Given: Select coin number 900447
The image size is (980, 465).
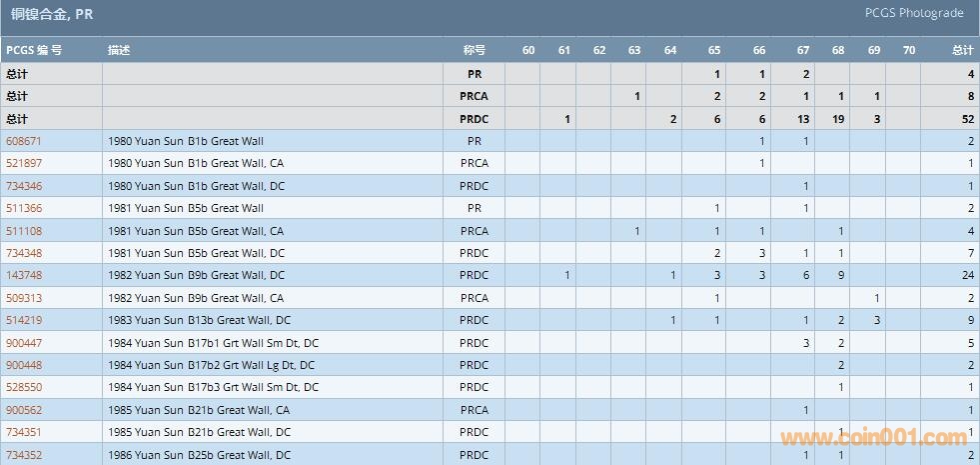Looking at the screenshot, I should coord(24,343).
